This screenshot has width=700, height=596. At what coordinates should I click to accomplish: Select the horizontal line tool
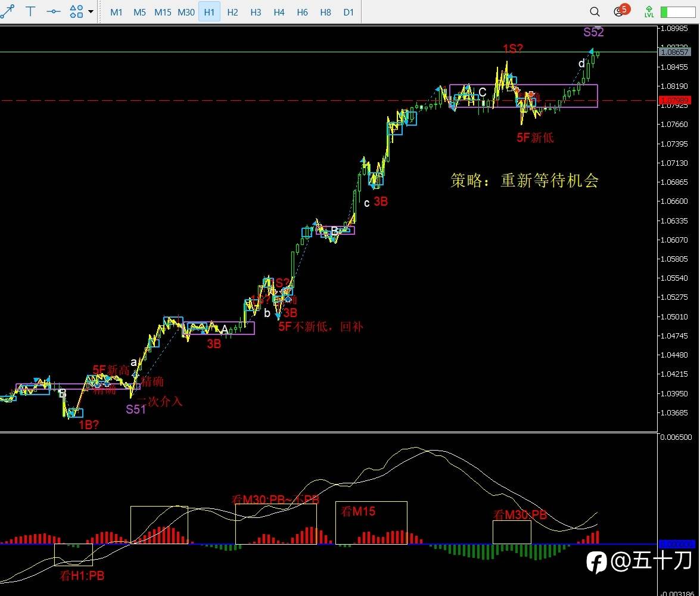54,11
